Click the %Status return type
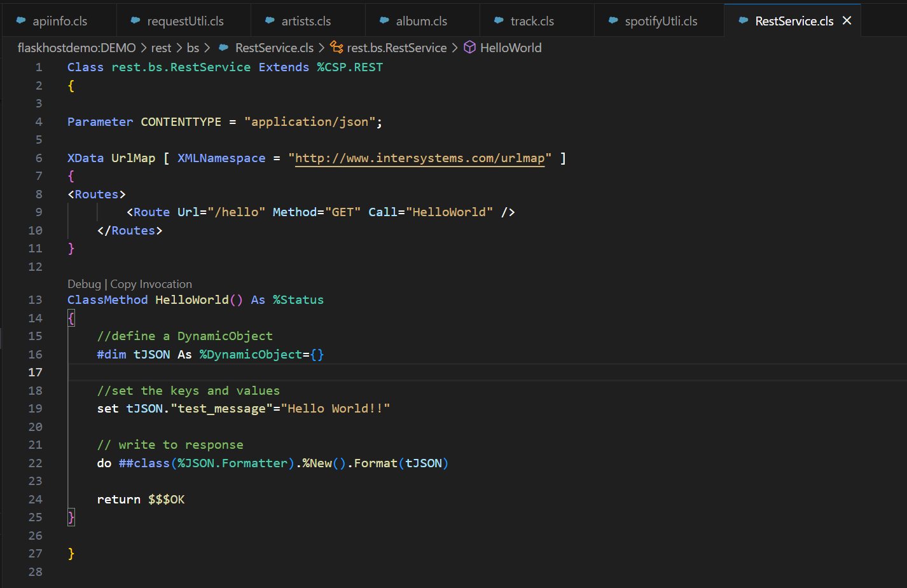907x588 pixels. click(x=298, y=300)
